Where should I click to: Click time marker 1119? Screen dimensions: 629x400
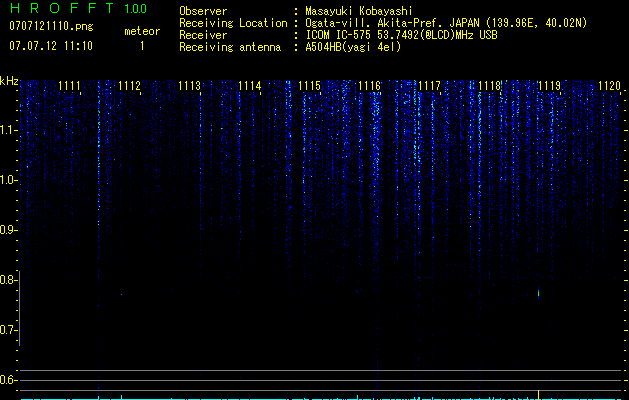550,86
